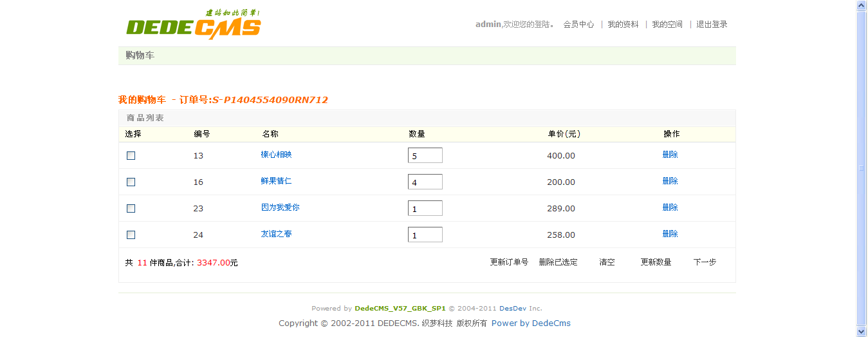Click 退出登录 to log out
The image size is (868, 337).
[712, 24]
